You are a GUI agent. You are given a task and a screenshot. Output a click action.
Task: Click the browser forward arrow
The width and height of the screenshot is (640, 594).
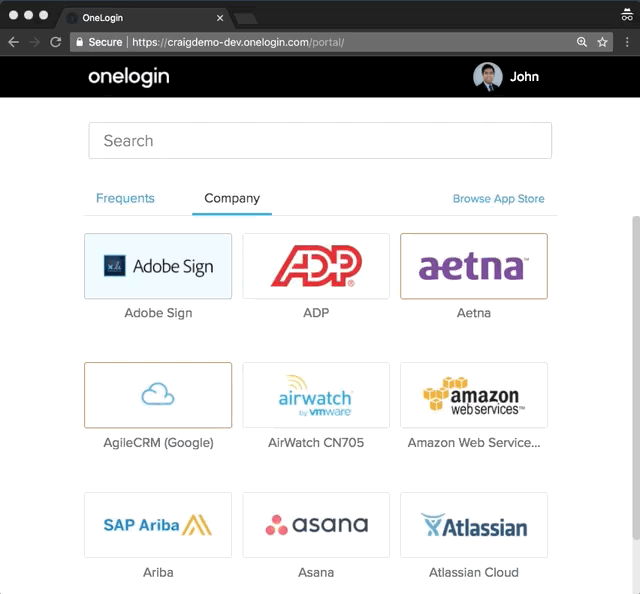[35, 42]
